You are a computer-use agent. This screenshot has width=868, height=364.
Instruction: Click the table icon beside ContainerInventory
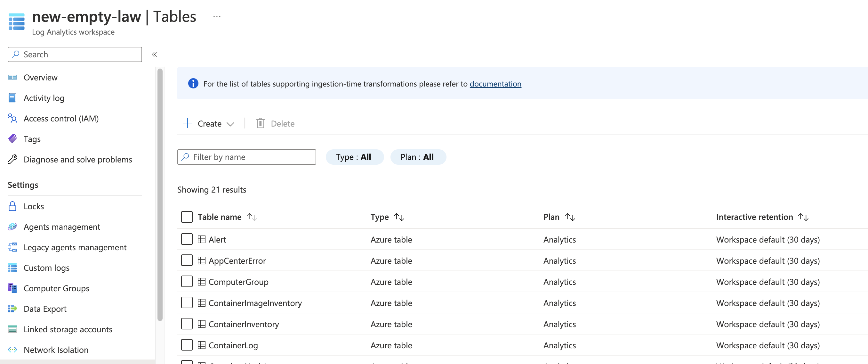click(x=202, y=324)
